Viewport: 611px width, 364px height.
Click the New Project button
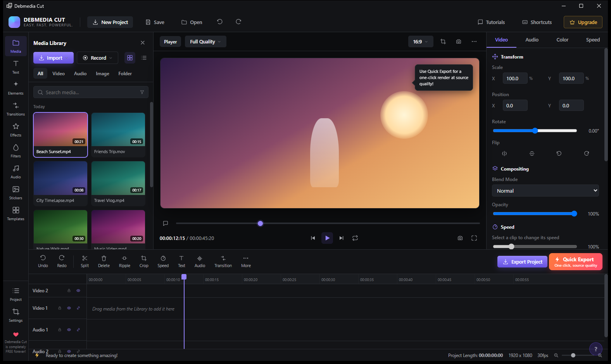(x=110, y=22)
